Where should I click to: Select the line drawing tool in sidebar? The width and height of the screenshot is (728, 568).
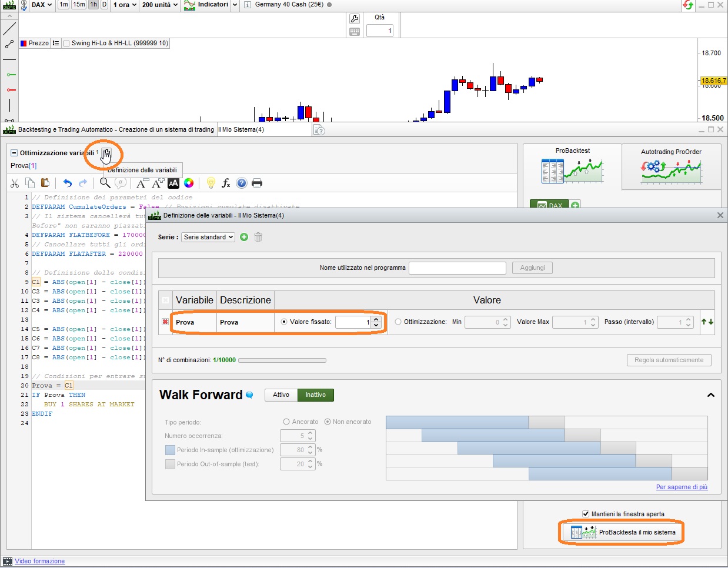tap(10, 28)
